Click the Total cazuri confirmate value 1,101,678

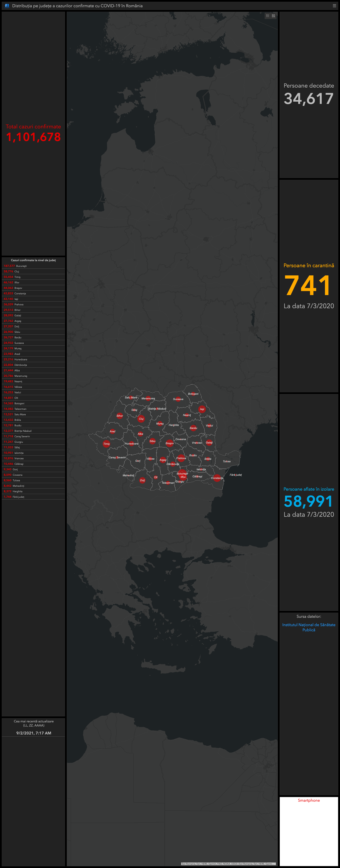pos(33,137)
